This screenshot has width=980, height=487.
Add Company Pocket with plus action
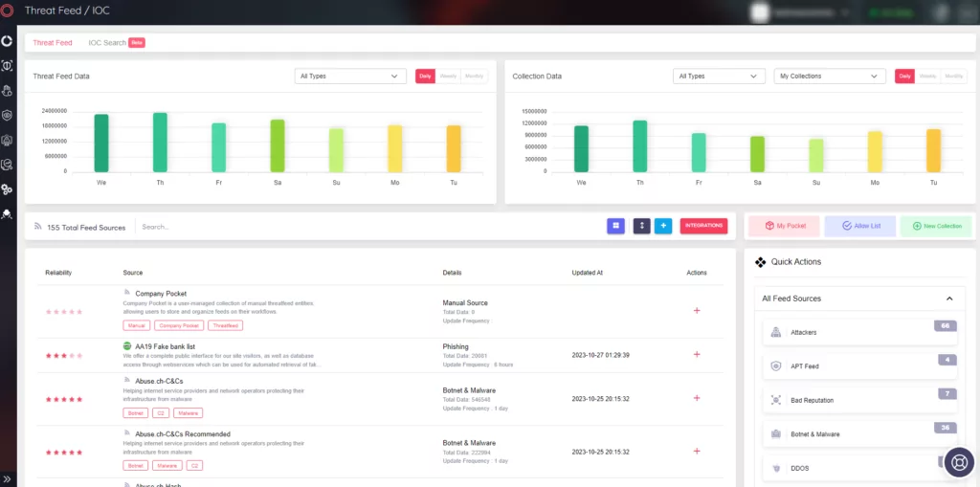697,311
